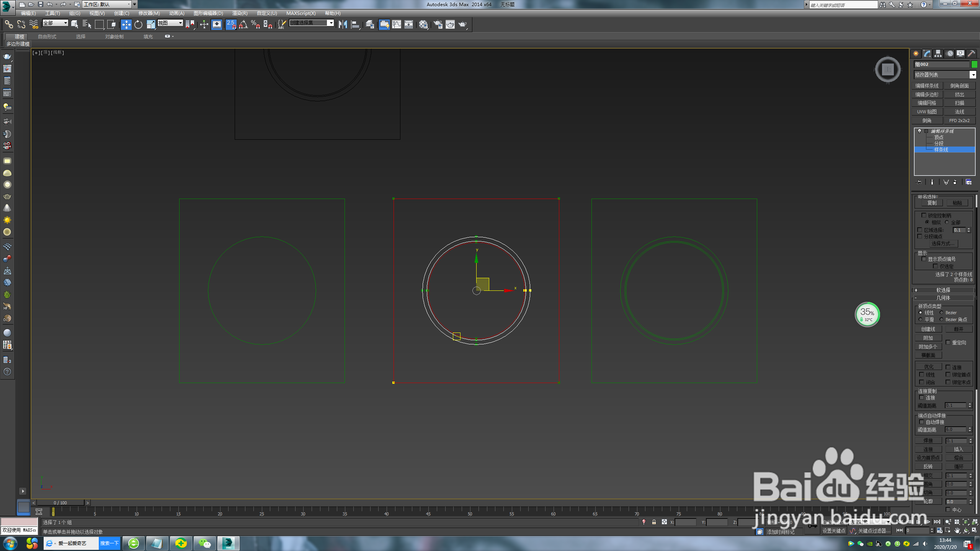Open the Curve Editor toolbar icon

(x=397, y=24)
